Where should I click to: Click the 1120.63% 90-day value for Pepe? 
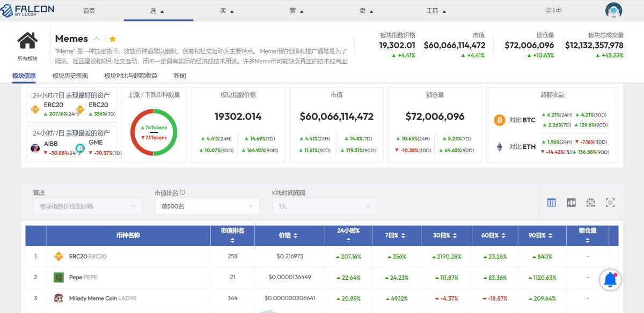(542, 278)
